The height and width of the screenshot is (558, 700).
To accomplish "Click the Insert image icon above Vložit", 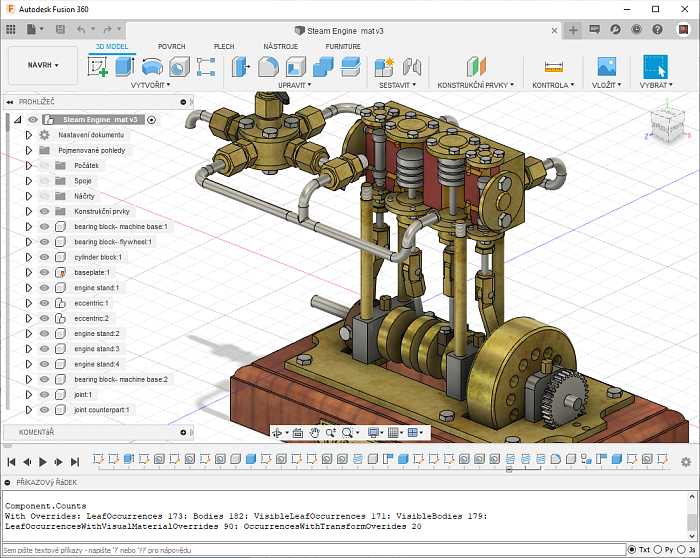I will pyautogui.click(x=606, y=67).
